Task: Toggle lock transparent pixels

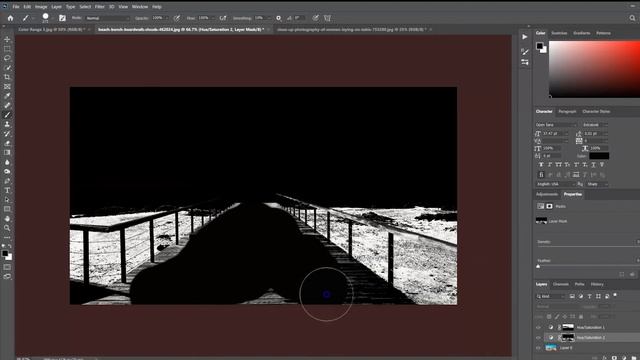Action: 549,316
